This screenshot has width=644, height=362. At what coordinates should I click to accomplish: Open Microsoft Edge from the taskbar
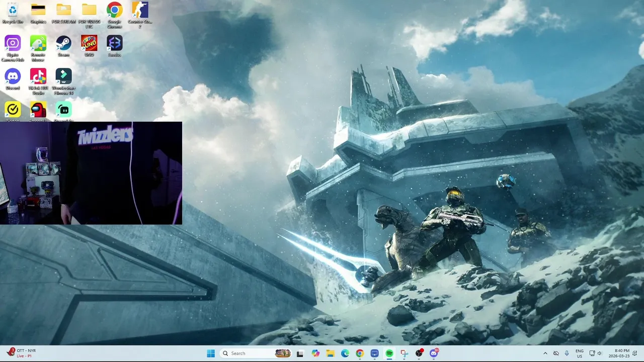[345, 353]
